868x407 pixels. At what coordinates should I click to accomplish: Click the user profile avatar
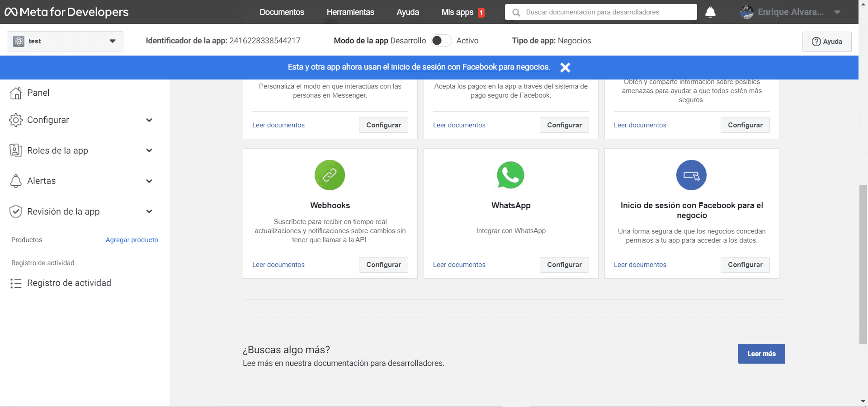pyautogui.click(x=747, y=12)
